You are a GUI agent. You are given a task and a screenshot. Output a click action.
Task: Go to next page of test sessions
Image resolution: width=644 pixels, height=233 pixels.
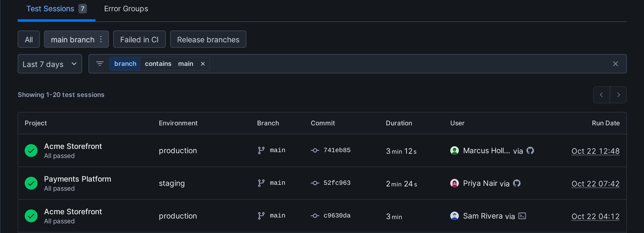[618, 95]
